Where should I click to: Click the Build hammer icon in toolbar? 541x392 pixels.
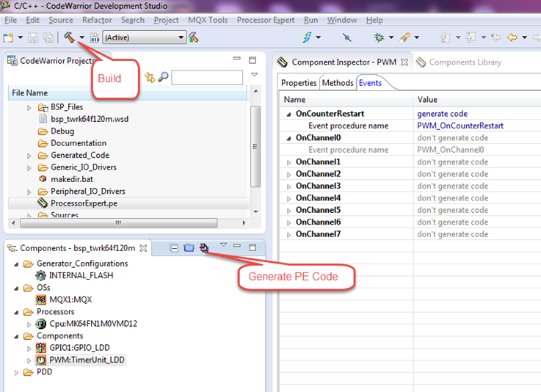click(x=69, y=37)
